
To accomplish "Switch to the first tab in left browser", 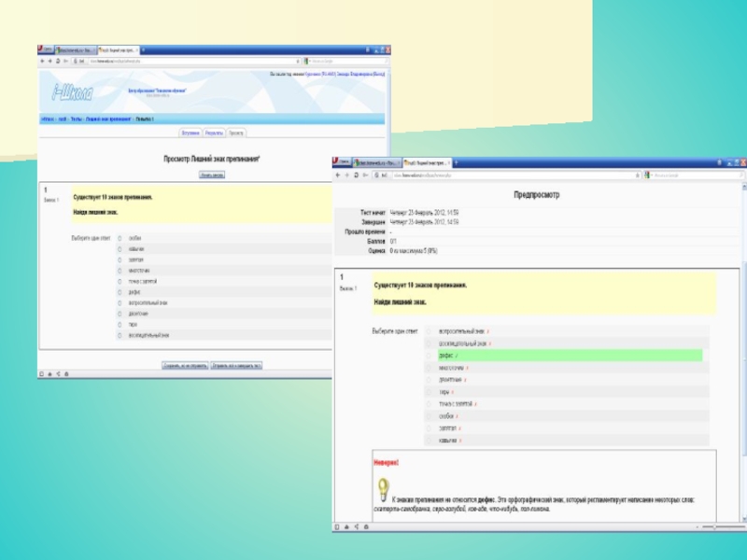I will coord(76,50).
